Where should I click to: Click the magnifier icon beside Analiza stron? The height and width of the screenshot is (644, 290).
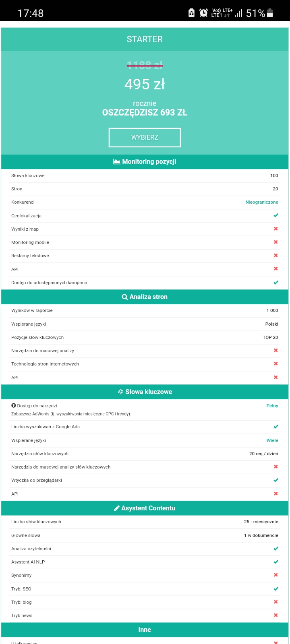pyautogui.click(x=125, y=297)
